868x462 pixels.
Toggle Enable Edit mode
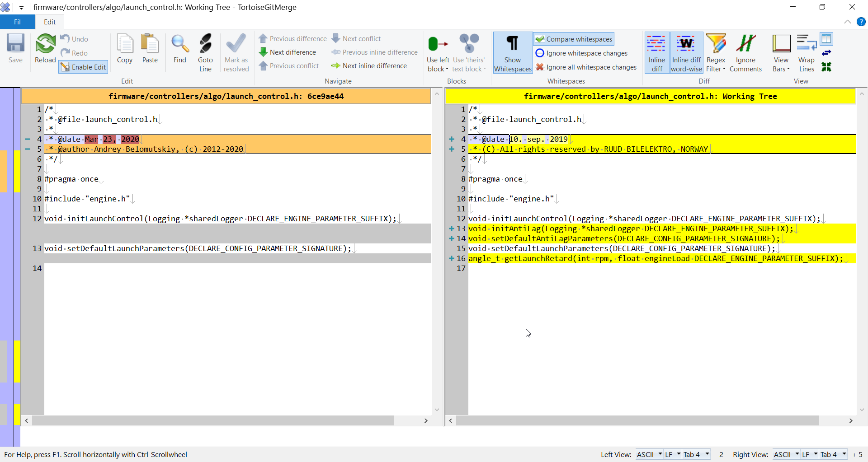[x=83, y=67]
